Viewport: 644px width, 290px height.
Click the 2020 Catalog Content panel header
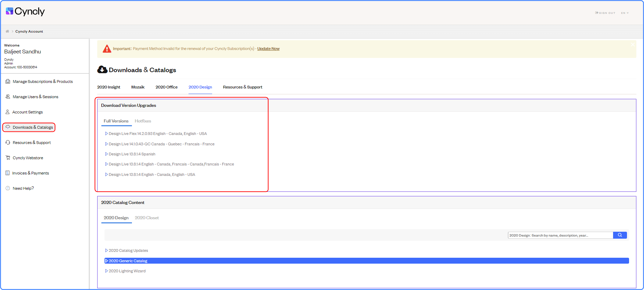tap(367, 203)
